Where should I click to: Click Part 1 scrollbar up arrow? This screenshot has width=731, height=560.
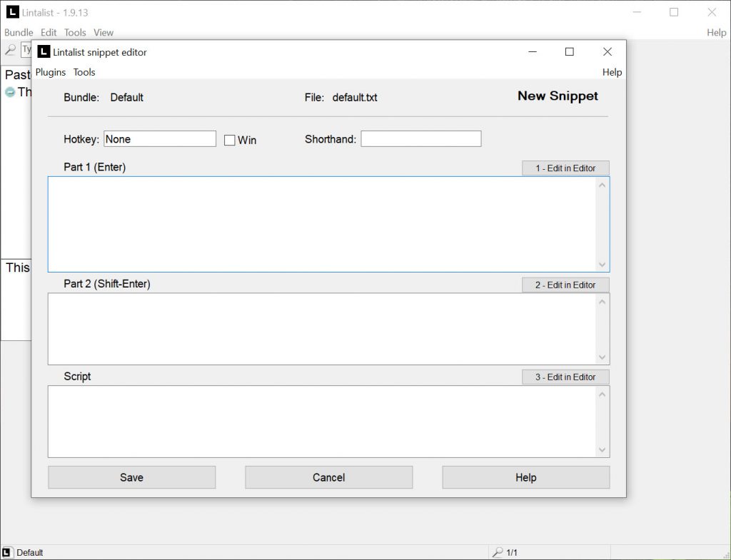coord(602,185)
